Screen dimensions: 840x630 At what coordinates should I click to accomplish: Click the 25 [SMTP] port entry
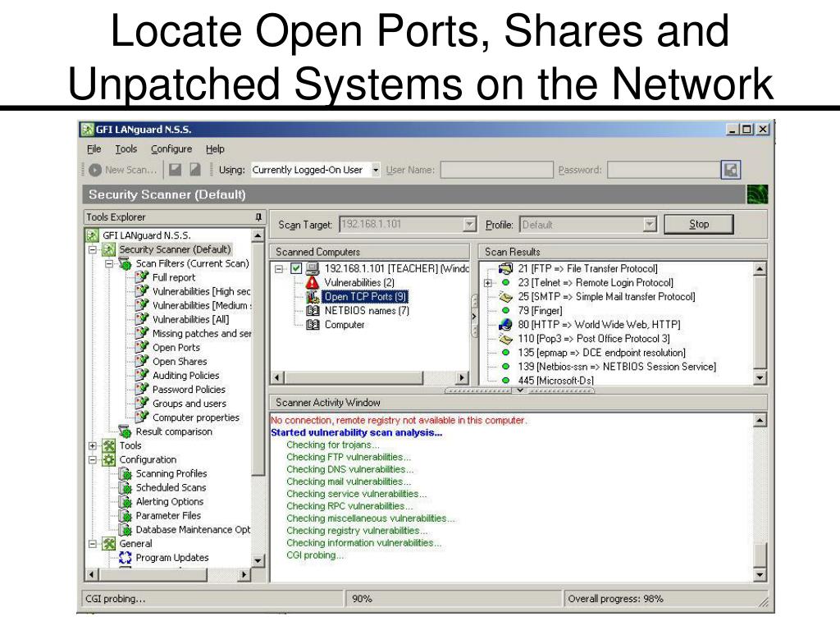[606, 296]
